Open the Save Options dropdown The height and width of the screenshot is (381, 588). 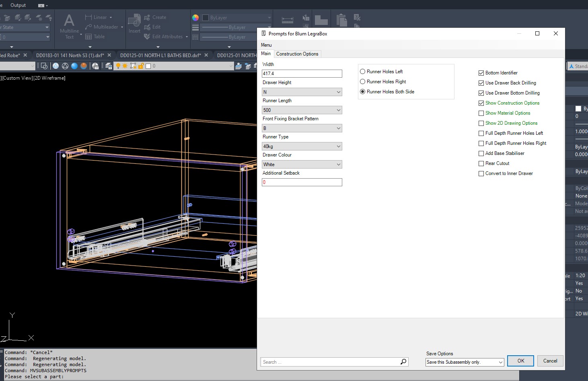(x=465, y=362)
